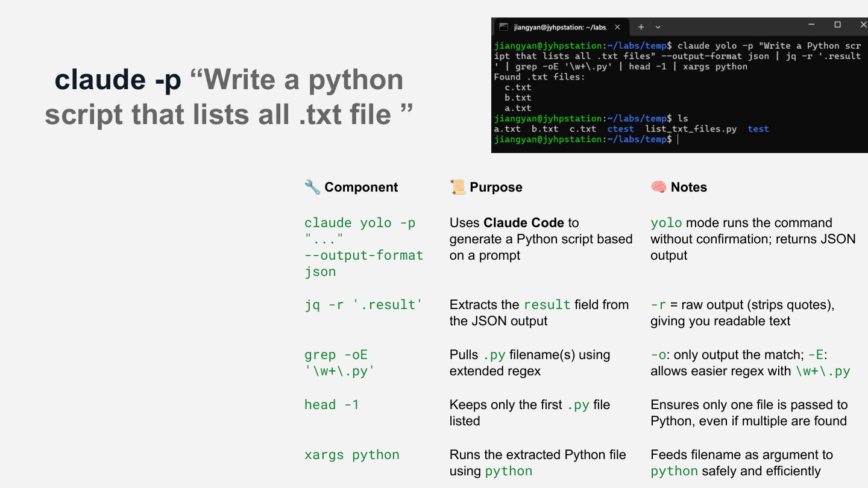Image resolution: width=868 pixels, height=488 pixels.
Task: Click "Found .txt files:" line in terminal
Action: click(539, 77)
